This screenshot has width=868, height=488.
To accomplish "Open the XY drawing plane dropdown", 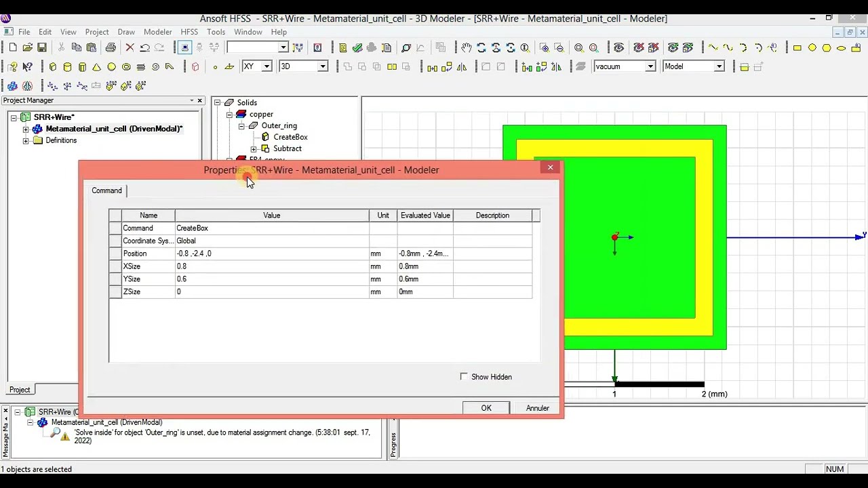I will coord(267,66).
